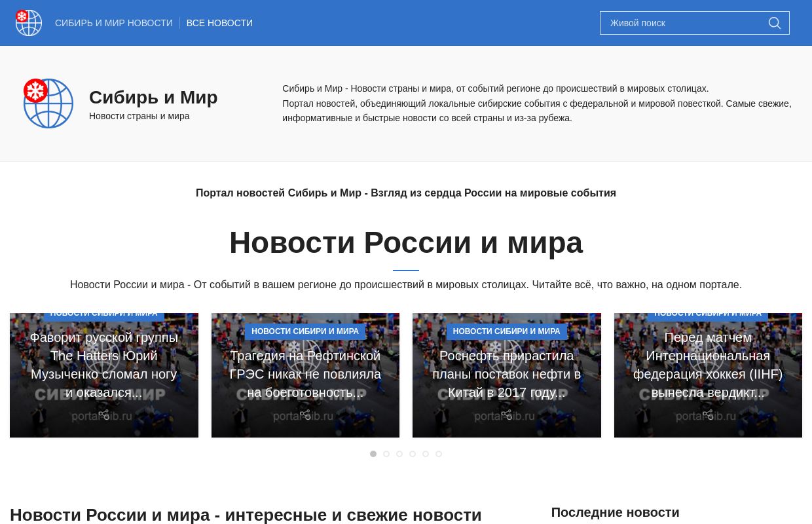Open ВСЕ НОВОСТИ menu item
Screen dimensions: 812x524
(219, 23)
